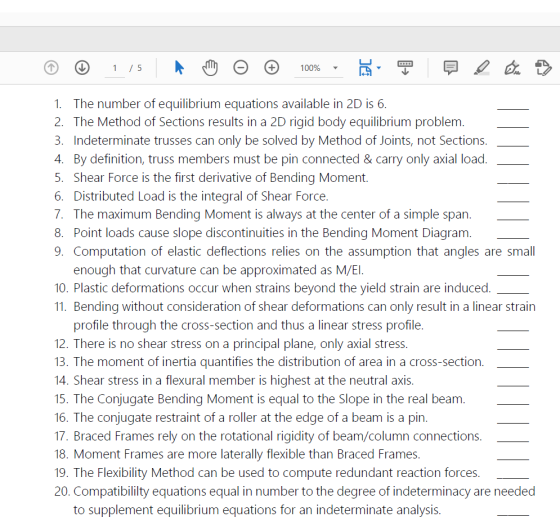Activate the selection arrow tool
Screen dimensions: 560x517
point(179,67)
